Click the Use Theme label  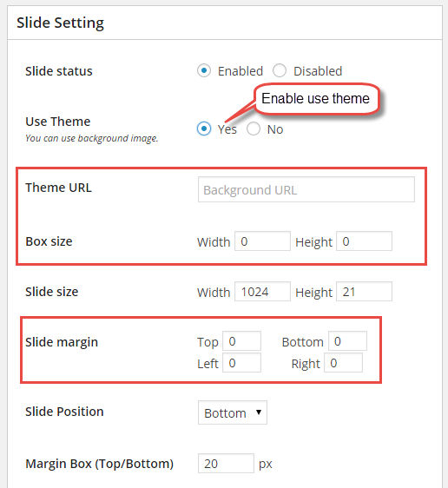tap(58, 122)
